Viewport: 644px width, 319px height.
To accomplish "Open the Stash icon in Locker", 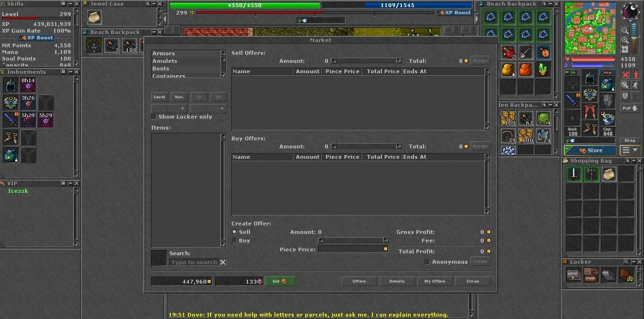I will (x=591, y=275).
